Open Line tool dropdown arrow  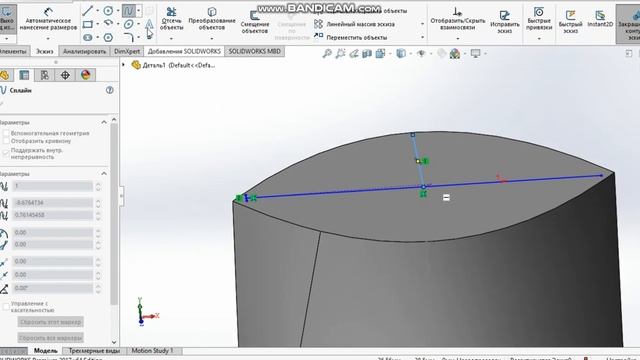click(x=97, y=11)
